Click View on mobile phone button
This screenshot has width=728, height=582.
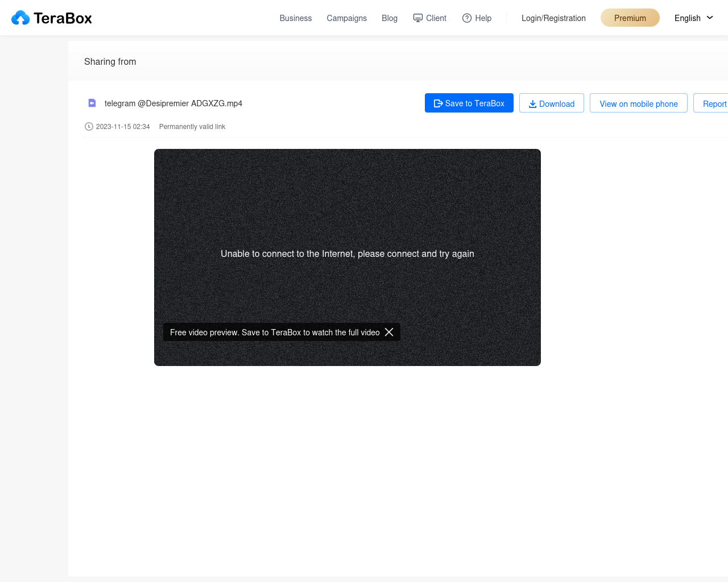pyautogui.click(x=639, y=103)
